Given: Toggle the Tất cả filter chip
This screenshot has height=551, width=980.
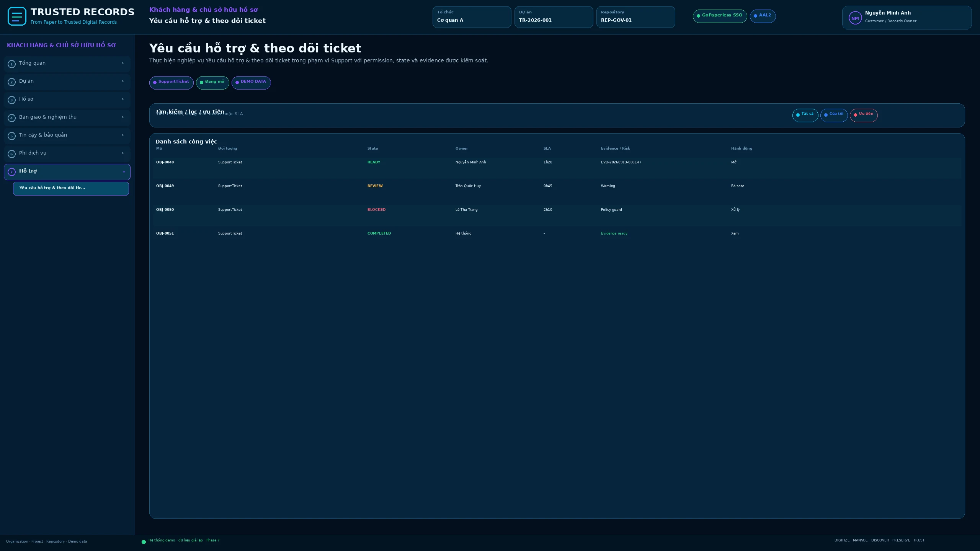Looking at the screenshot, I should point(805,115).
